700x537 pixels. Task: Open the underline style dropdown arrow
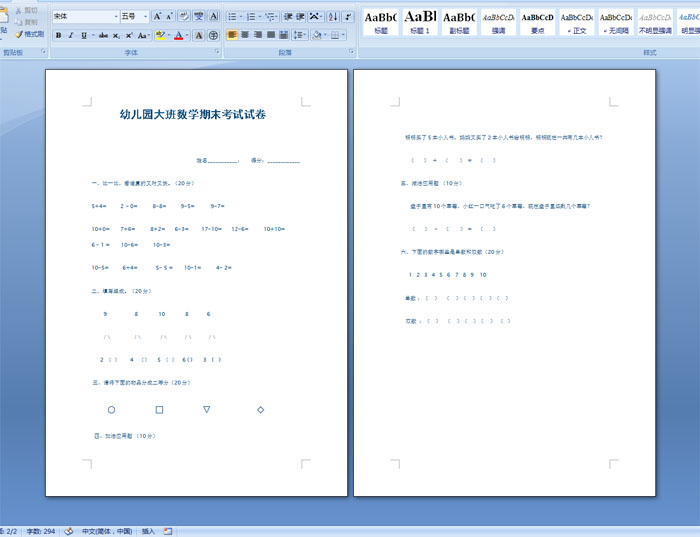(93, 35)
